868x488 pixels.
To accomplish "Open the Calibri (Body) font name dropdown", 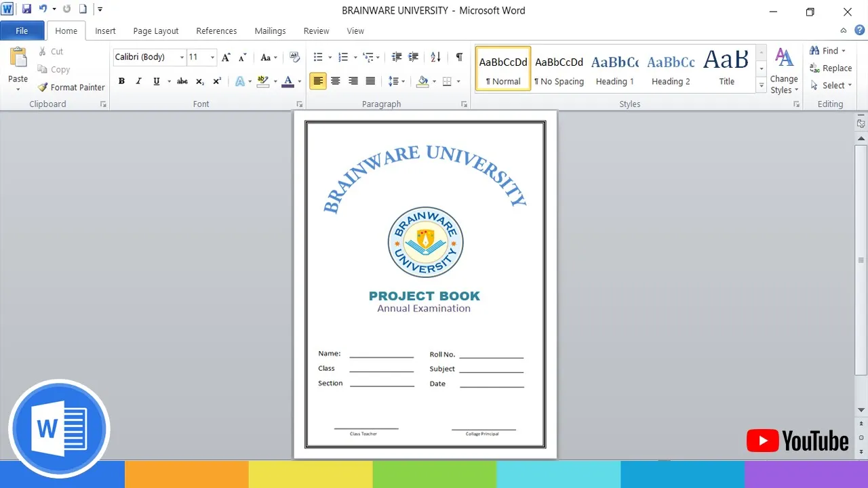I will tap(182, 58).
